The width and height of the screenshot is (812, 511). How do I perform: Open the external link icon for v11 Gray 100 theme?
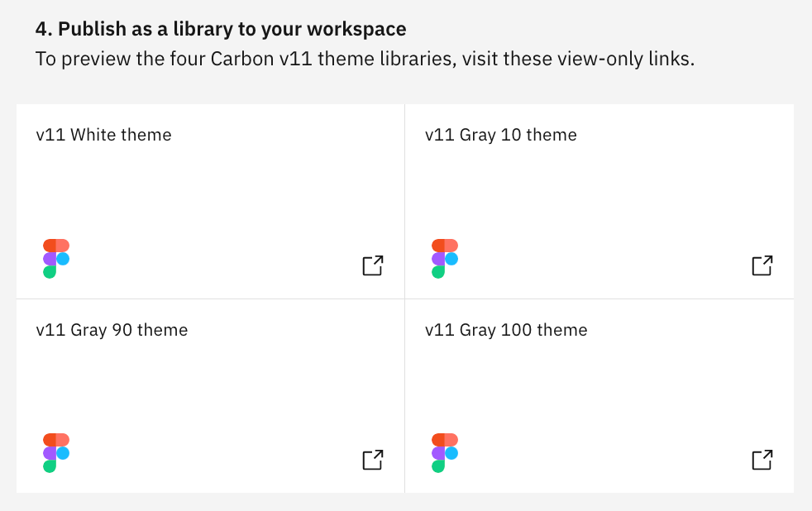click(x=761, y=460)
